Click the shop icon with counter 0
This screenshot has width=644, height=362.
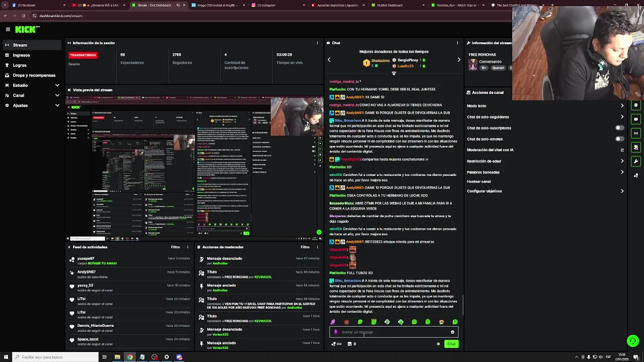pos(351,344)
